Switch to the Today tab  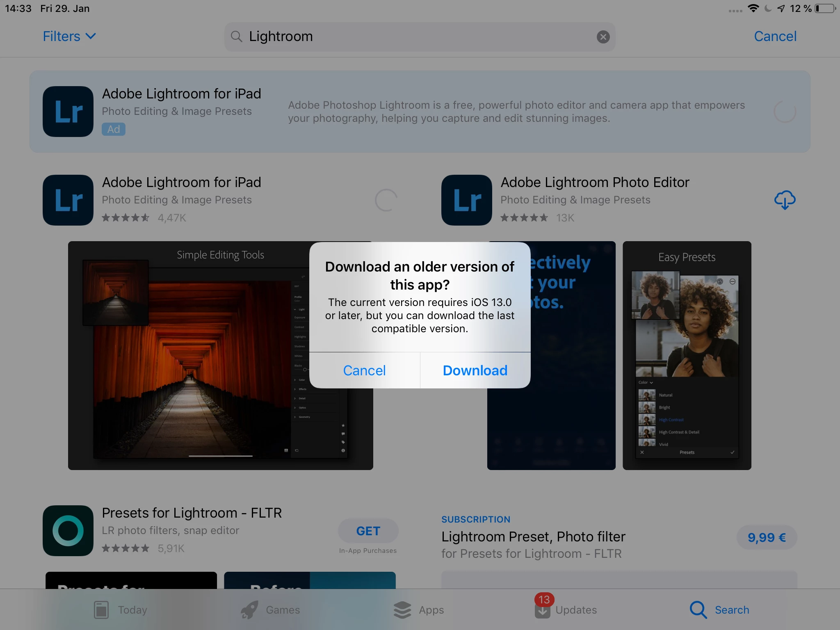tap(121, 610)
